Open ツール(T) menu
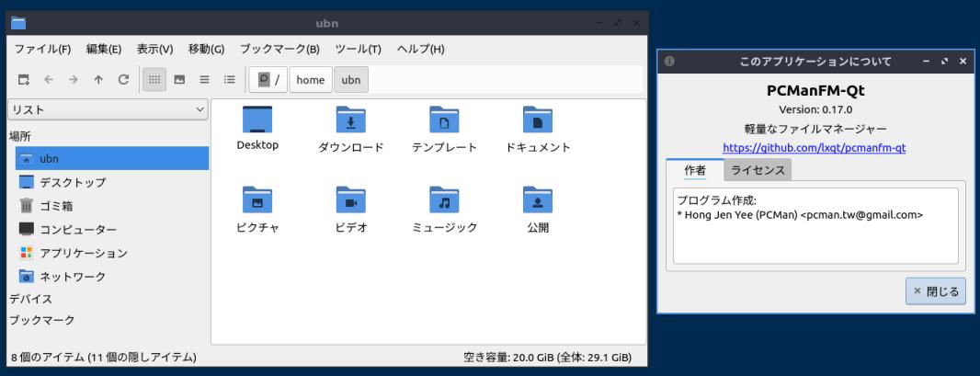The image size is (980, 376). (359, 49)
